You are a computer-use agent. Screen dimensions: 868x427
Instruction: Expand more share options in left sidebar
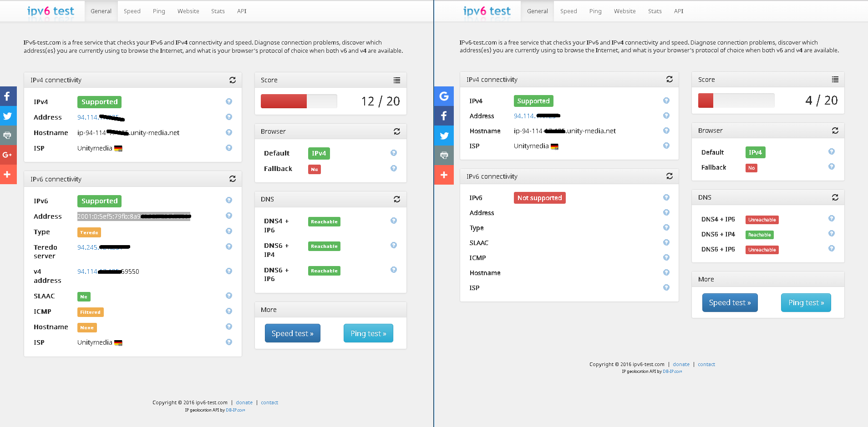click(x=8, y=175)
